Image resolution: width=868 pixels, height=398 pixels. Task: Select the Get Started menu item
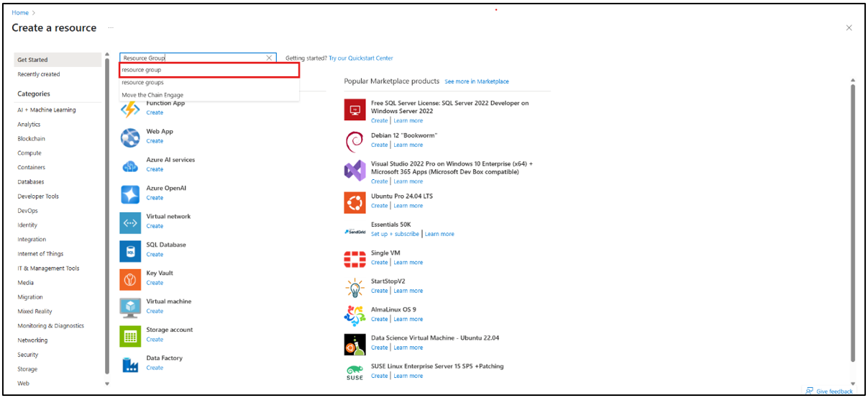coord(33,60)
